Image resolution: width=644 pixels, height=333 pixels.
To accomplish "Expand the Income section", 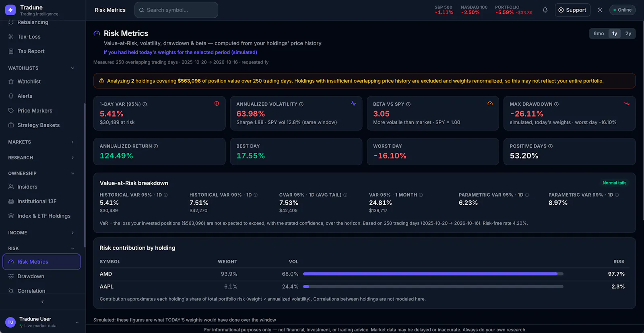I will pos(41,233).
